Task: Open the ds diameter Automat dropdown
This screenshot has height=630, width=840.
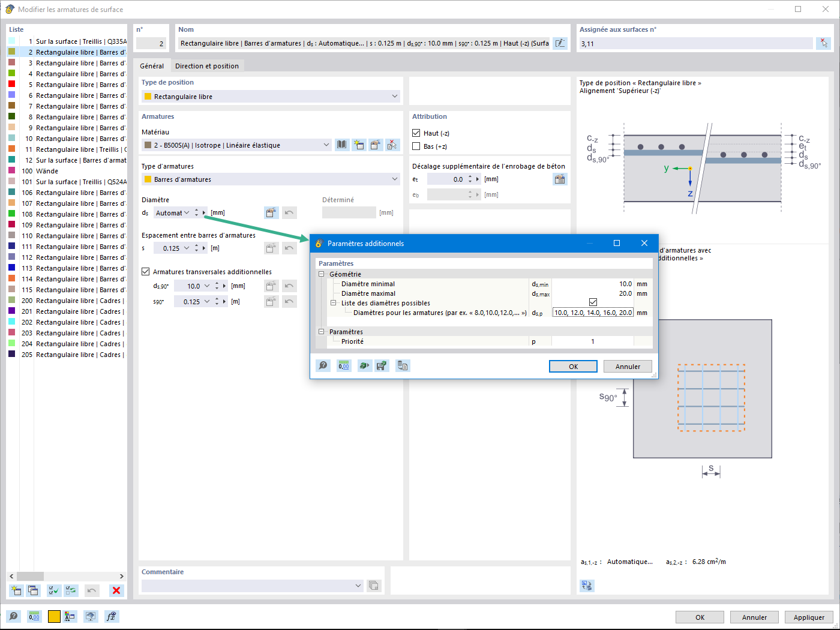Action: point(187,212)
